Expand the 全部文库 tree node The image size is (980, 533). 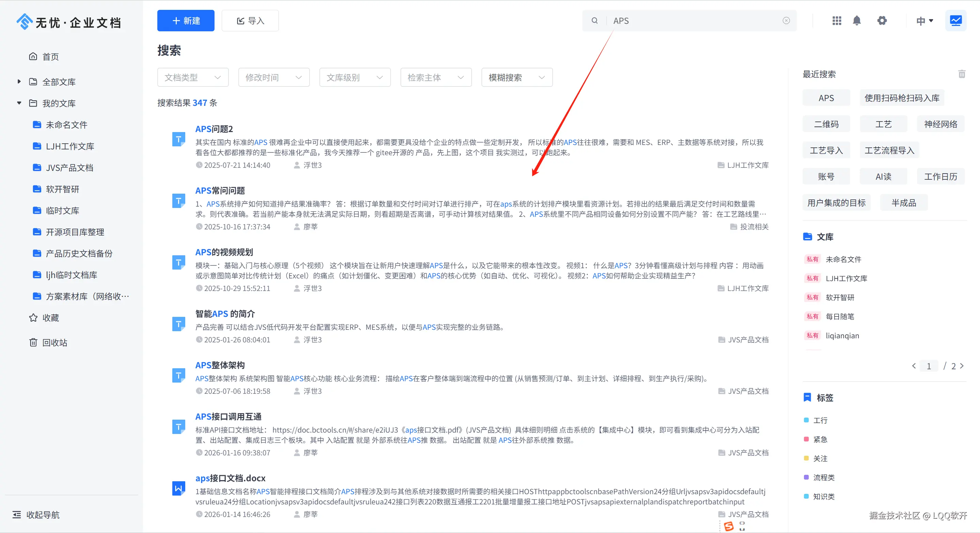tap(19, 81)
